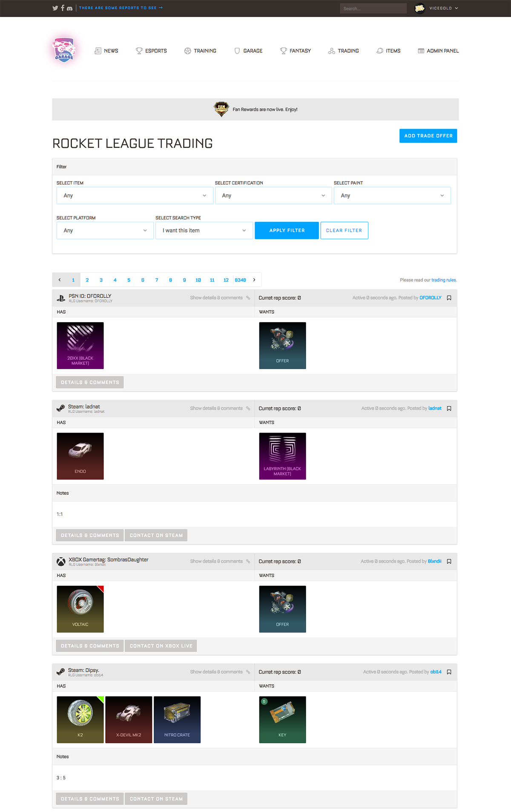This screenshot has width=511, height=812.
Task: Copy link icon for ladnat trade details
Action: point(248,408)
